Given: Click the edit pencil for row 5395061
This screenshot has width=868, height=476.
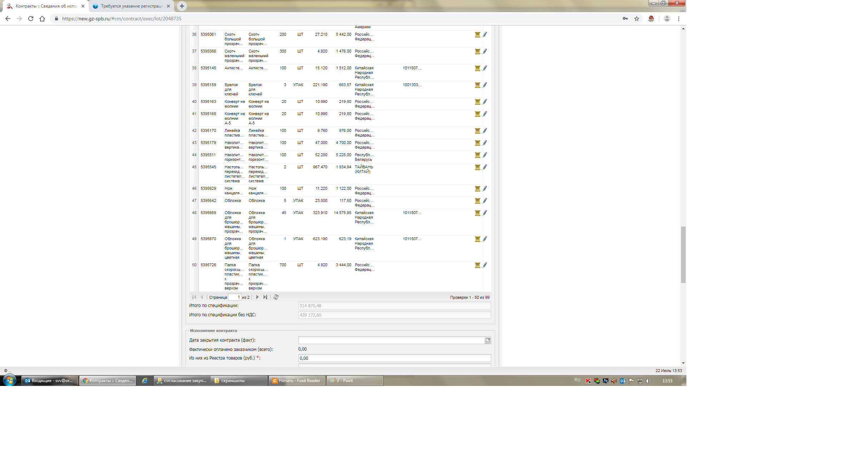Looking at the screenshot, I should coord(485,35).
